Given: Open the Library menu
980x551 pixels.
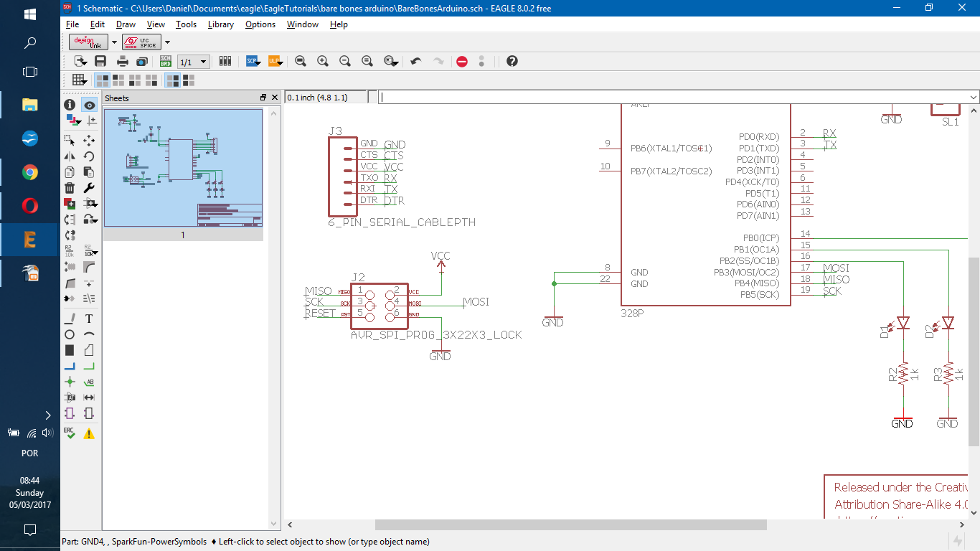Looking at the screenshot, I should click(x=220, y=24).
